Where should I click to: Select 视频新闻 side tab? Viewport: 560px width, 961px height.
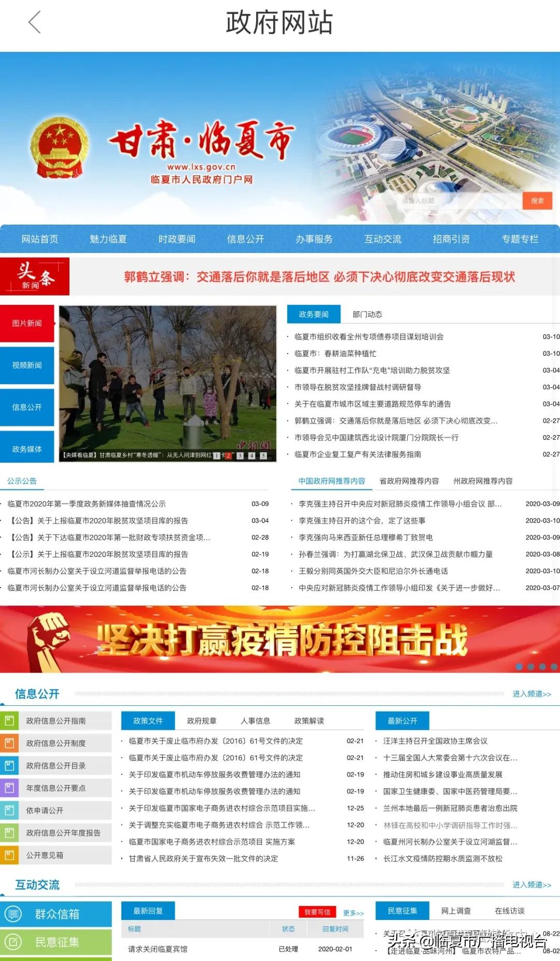tap(27, 365)
